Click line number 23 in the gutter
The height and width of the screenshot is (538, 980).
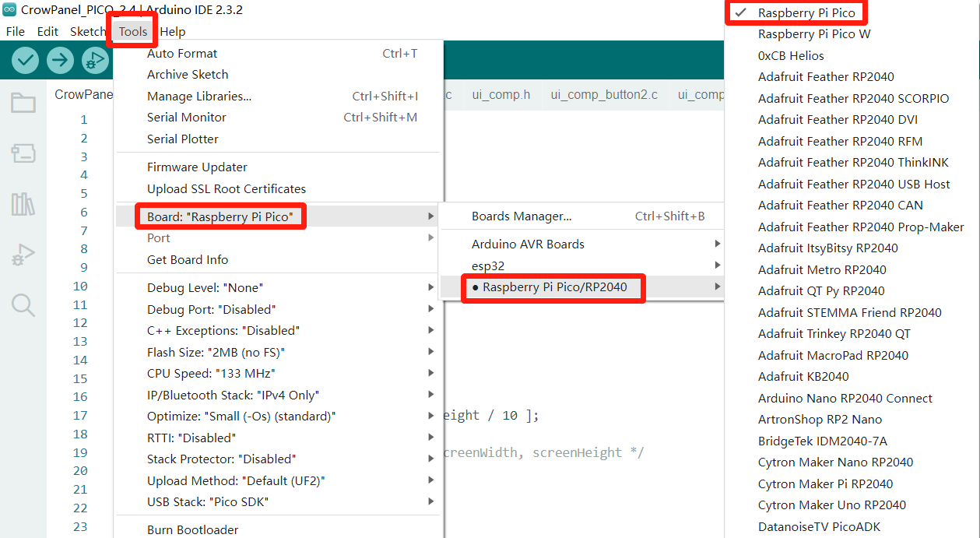click(81, 527)
